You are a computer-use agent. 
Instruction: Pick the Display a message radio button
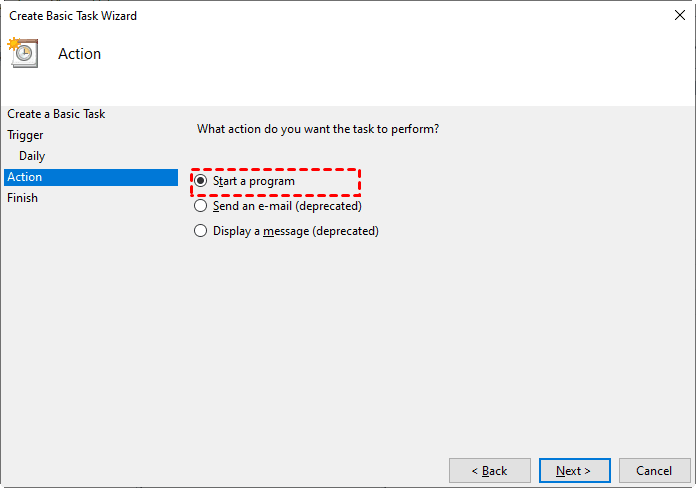(201, 231)
